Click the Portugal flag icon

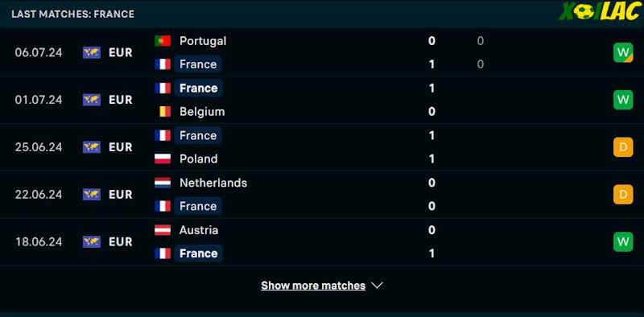point(163,41)
